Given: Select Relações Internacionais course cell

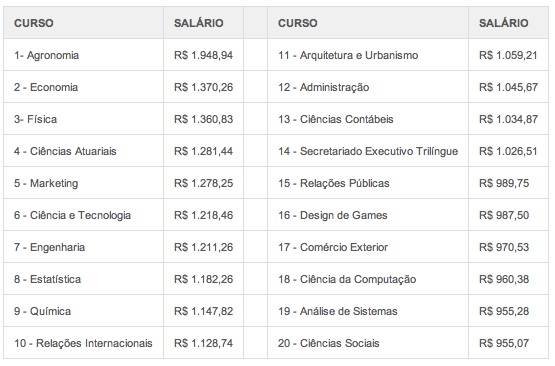Looking at the screenshot, I should pyautogui.click(x=83, y=343).
